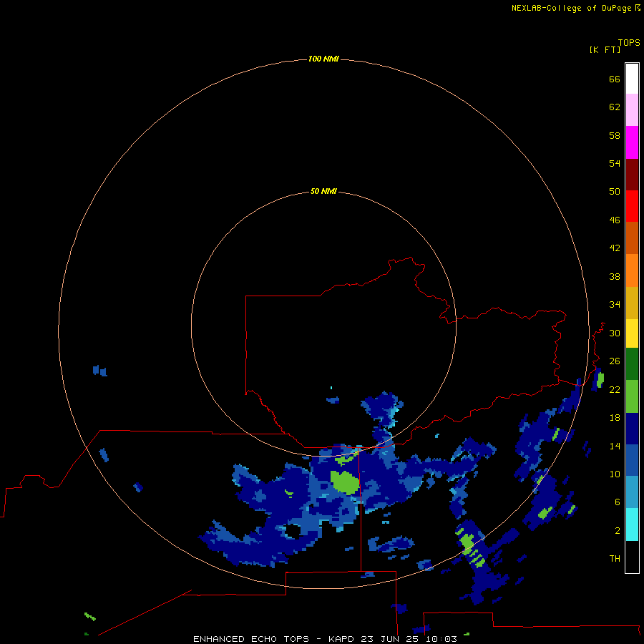Image resolution: width=644 pixels, height=644 pixels.
Task: Click the 10:03 timestamp
Action: (441, 639)
